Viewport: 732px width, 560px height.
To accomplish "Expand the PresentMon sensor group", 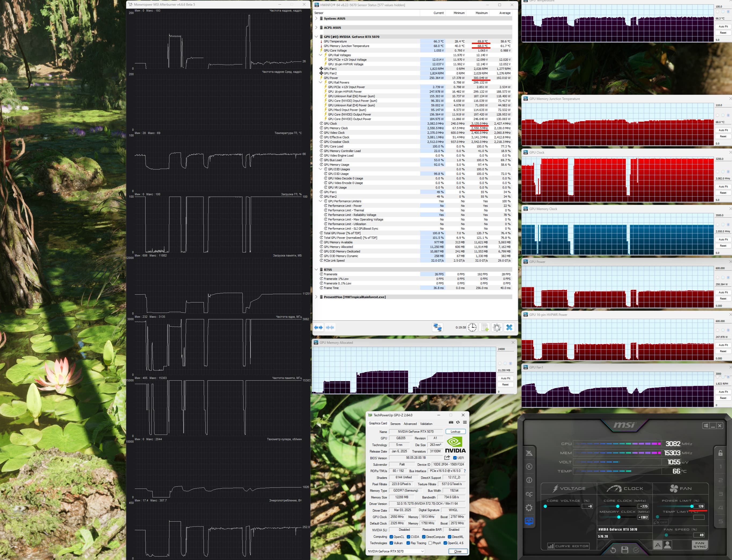I will (x=316, y=297).
